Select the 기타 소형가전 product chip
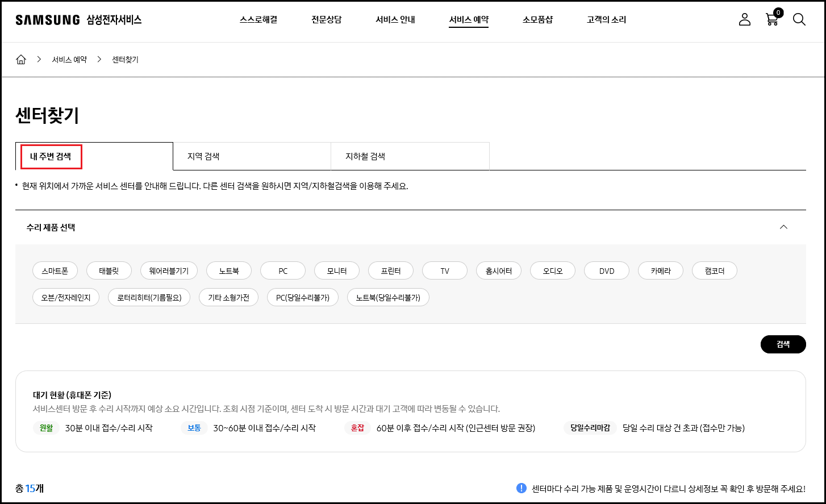826x504 pixels. [228, 297]
